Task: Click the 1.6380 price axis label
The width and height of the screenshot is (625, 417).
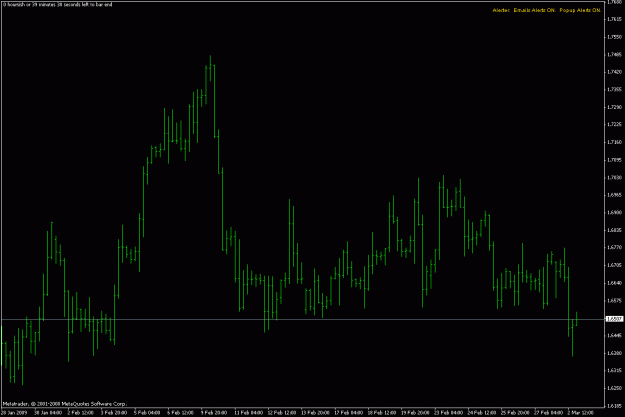Action: point(615,353)
